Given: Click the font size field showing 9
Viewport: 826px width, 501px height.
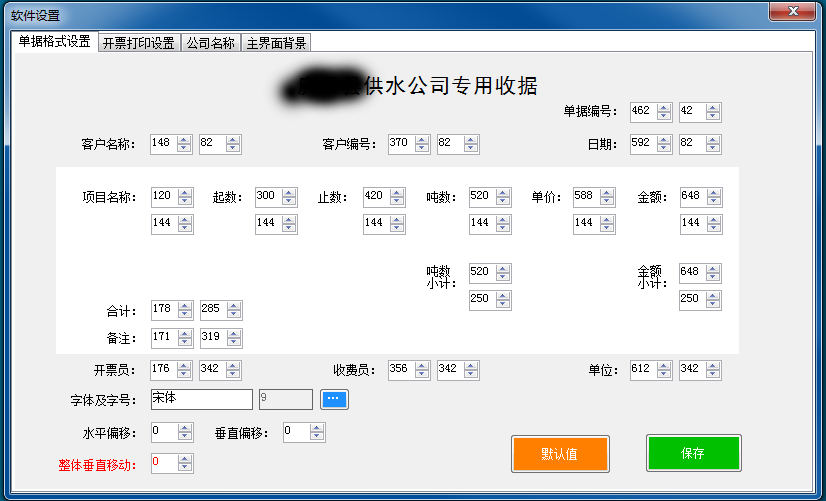Looking at the screenshot, I should pos(286,399).
